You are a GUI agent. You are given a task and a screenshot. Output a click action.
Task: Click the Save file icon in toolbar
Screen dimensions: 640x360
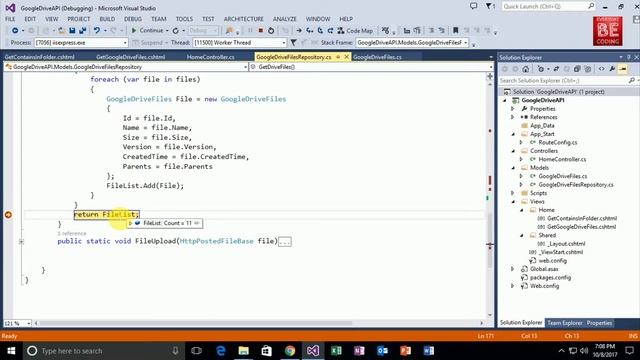72,31
